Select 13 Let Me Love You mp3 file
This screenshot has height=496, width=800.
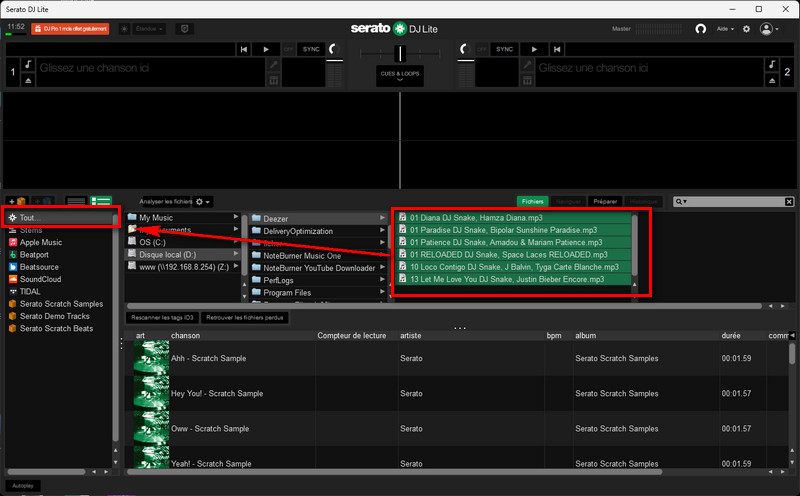(514, 279)
